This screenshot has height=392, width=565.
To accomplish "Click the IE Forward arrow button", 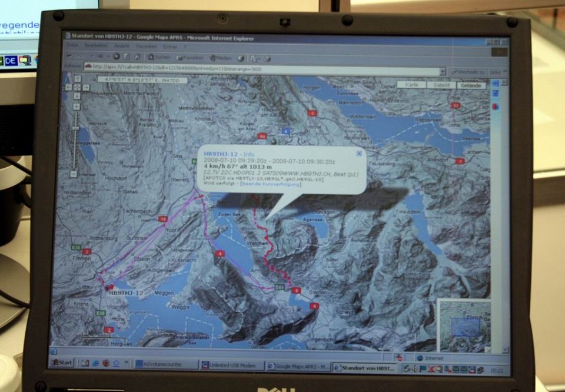I will [100, 56].
